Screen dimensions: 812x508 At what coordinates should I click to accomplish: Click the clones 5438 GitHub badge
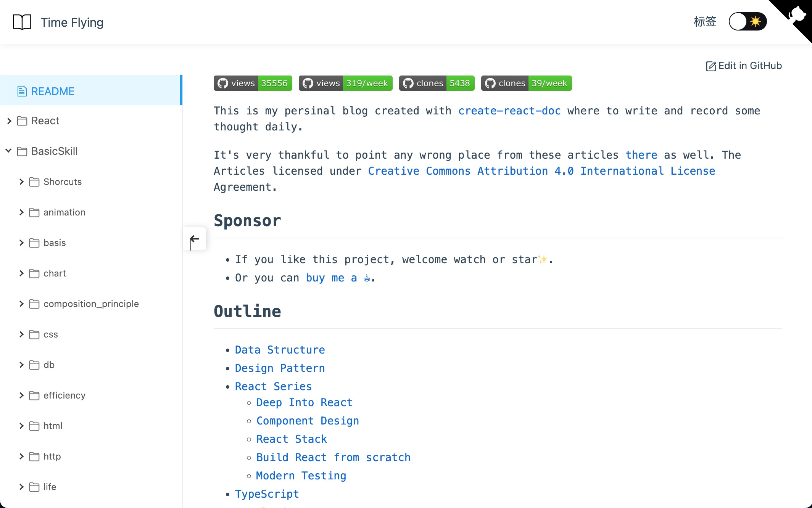[437, 83]
